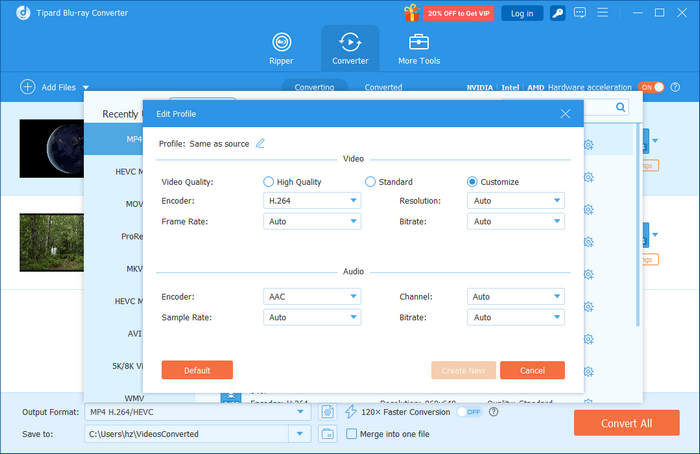Open settings gear beside MP4 row
The image size is (700, 454).
588,145
